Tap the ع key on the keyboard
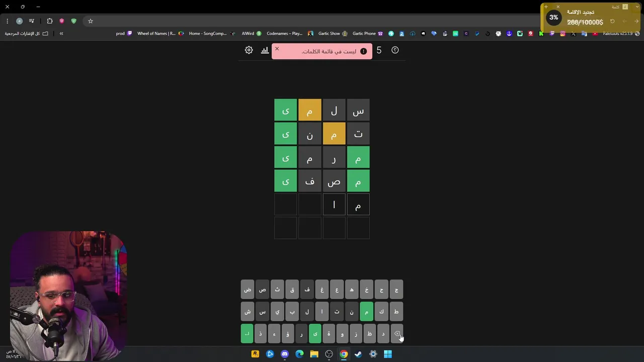This screenshot has width=644, height=362. tap(337, 290)
